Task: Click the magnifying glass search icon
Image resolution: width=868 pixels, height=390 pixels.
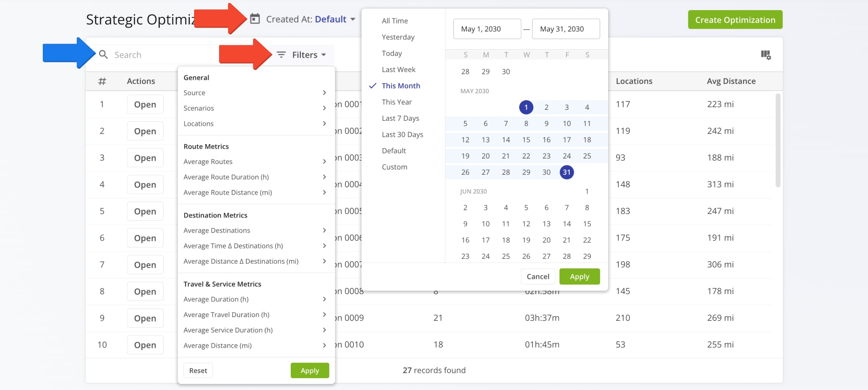Action: (103, 55)
